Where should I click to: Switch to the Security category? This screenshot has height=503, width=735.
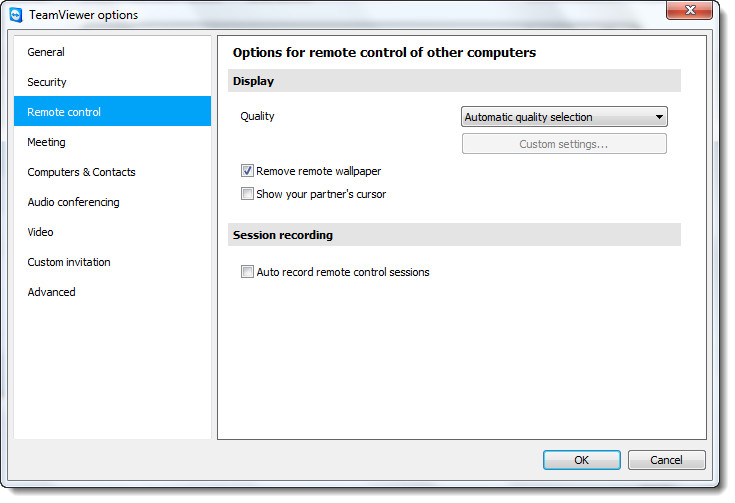click(x=112, y=82)
